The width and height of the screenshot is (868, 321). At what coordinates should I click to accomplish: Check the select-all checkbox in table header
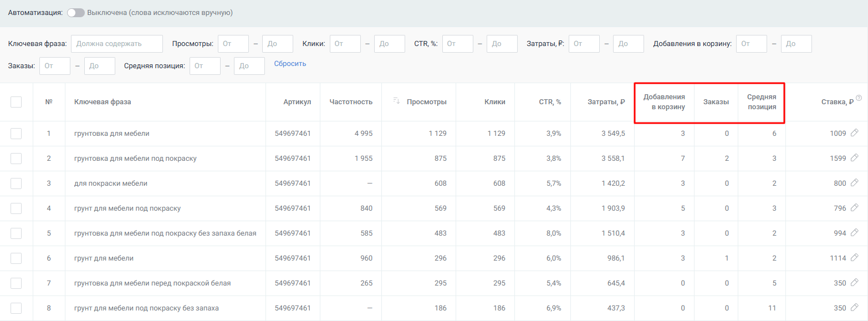(16, 102)
